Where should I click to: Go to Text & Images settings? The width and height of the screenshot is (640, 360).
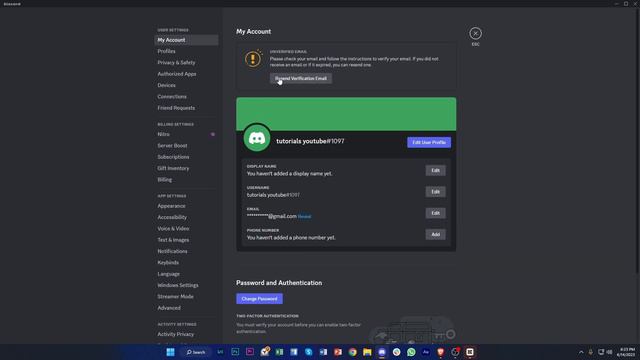pyautogui.click(x=186, y=240)
